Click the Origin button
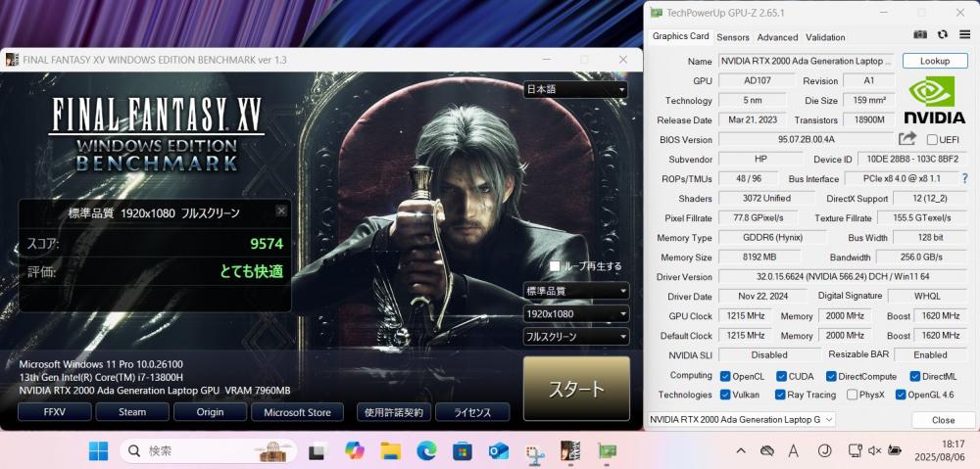 210,412
